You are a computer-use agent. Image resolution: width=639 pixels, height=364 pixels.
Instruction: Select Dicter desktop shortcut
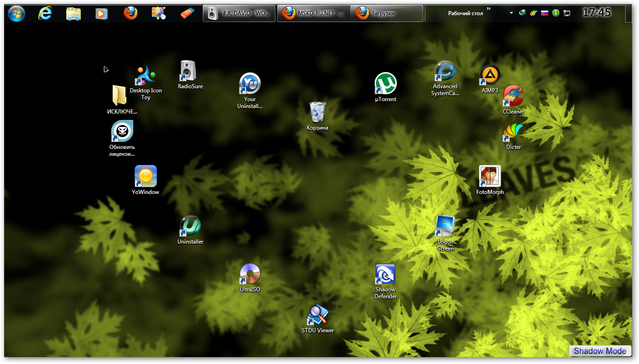pos(513,136)
